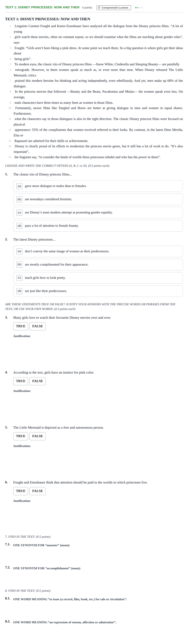Image resolution: width=188 pixels, height=644 pixels.
Task: Select option (d) letter badge in question 1
Action: click(x=20, y=226)
